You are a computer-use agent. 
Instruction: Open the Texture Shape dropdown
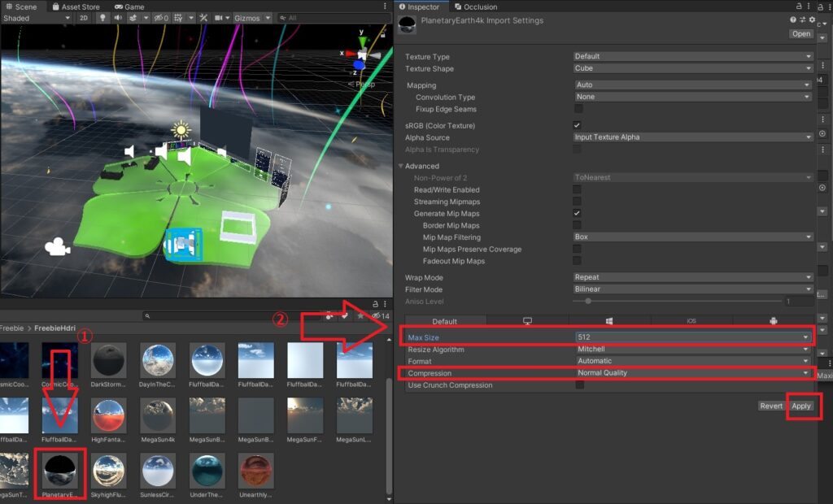[692, 68]
